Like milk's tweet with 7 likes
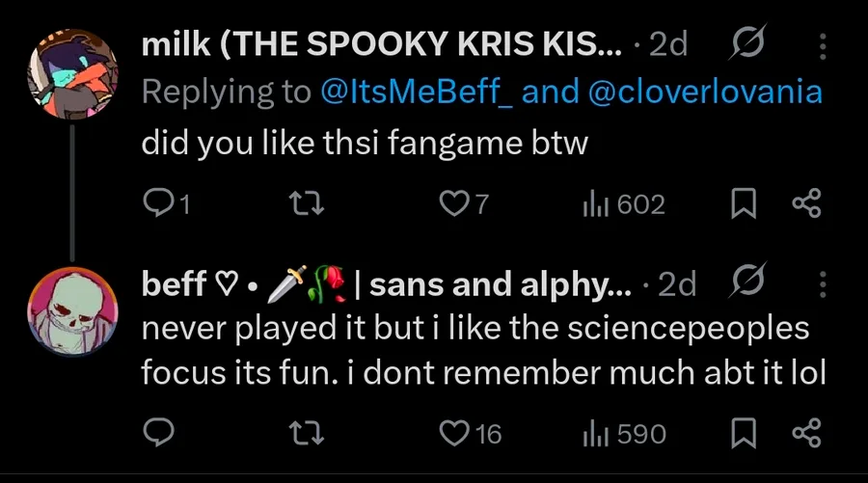868x483 pixels. point(453,203)
